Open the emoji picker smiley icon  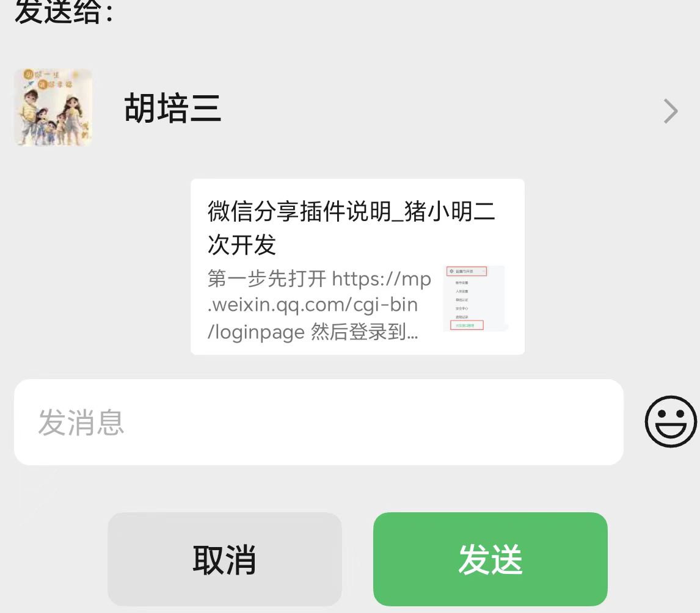pos(671,421)
